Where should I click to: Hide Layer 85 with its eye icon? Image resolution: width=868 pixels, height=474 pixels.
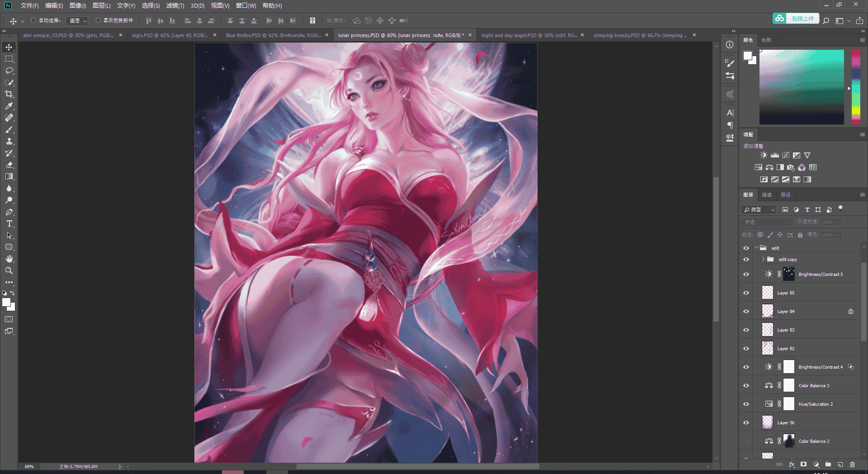point(746,293)
